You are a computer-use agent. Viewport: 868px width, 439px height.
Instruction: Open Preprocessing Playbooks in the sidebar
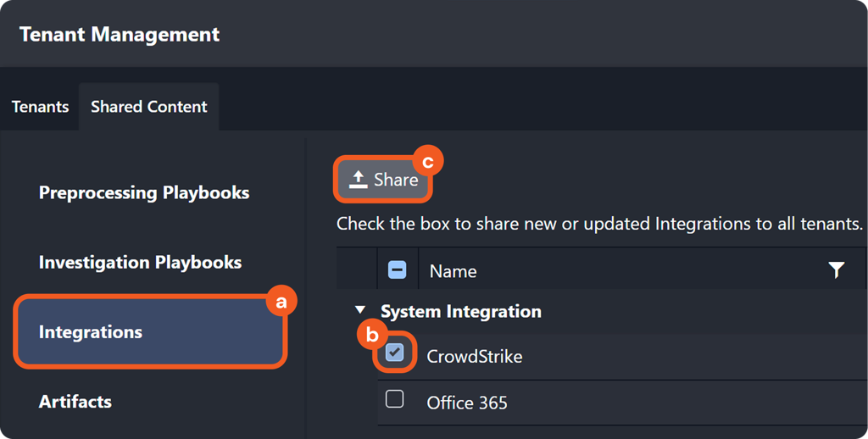point(144,192)
